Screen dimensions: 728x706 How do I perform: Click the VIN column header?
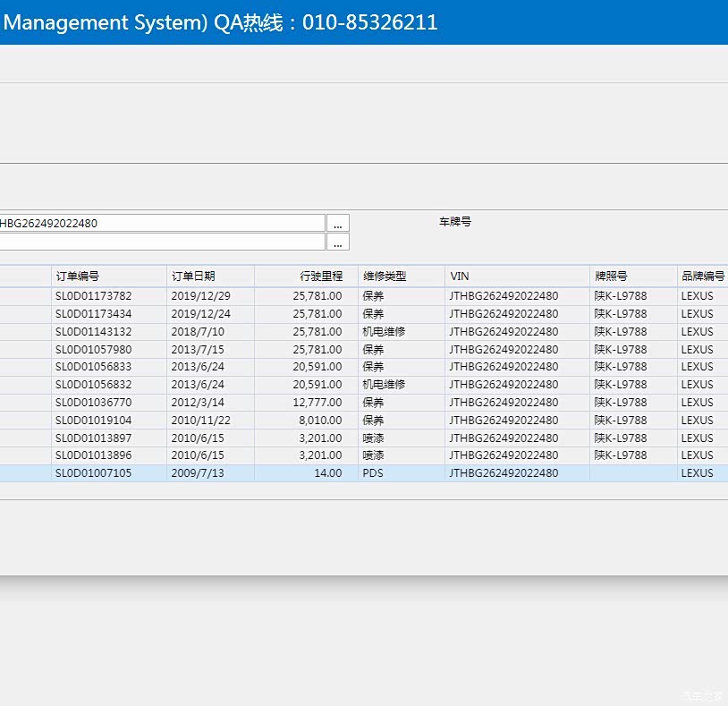point(517,276)
